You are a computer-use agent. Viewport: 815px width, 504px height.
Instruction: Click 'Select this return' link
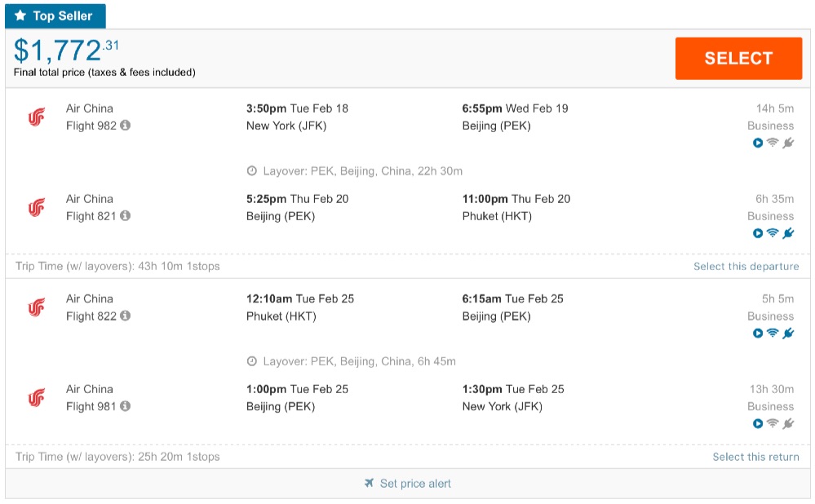755,457
